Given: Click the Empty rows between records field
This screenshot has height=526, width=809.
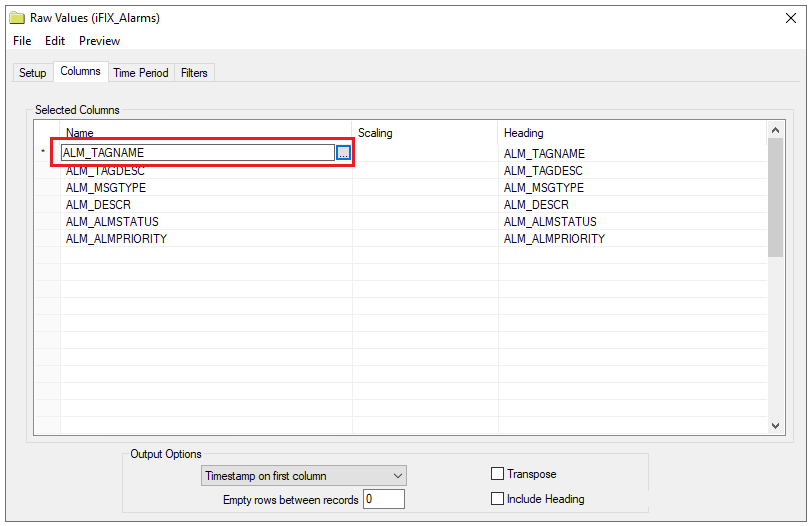Looking at the screenshot, I should pos(383,499).
